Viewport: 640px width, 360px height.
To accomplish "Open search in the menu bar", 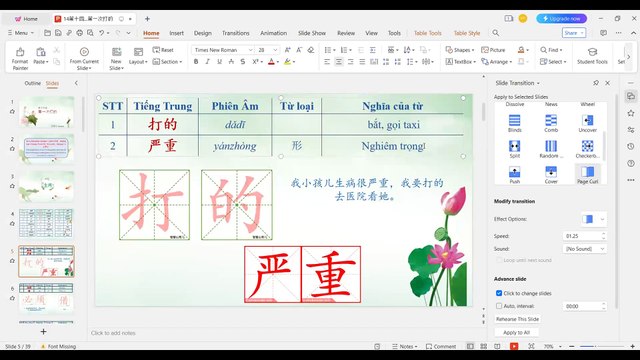I will [496, 33].
